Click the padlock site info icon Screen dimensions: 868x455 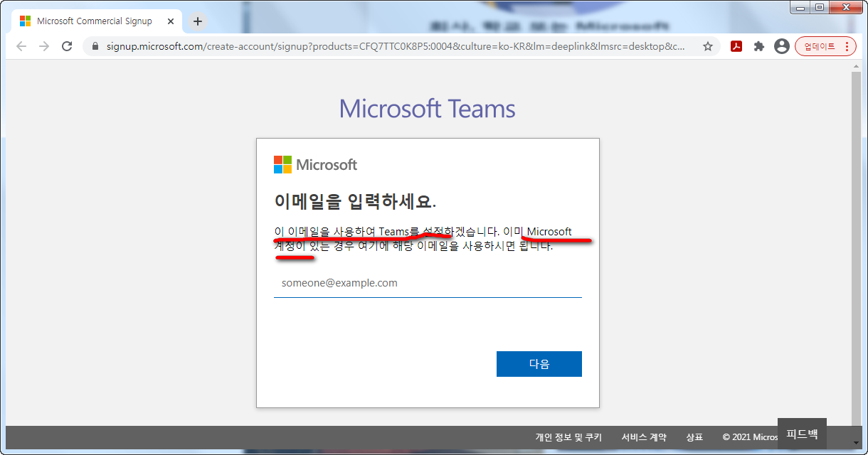[95, 46]
